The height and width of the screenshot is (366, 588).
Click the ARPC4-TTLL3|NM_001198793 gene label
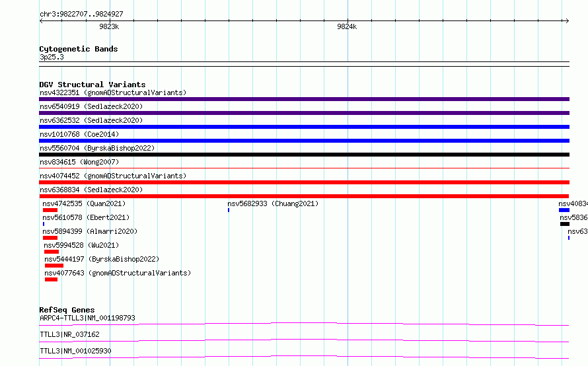pyautogui.click(x=87, y=318)
